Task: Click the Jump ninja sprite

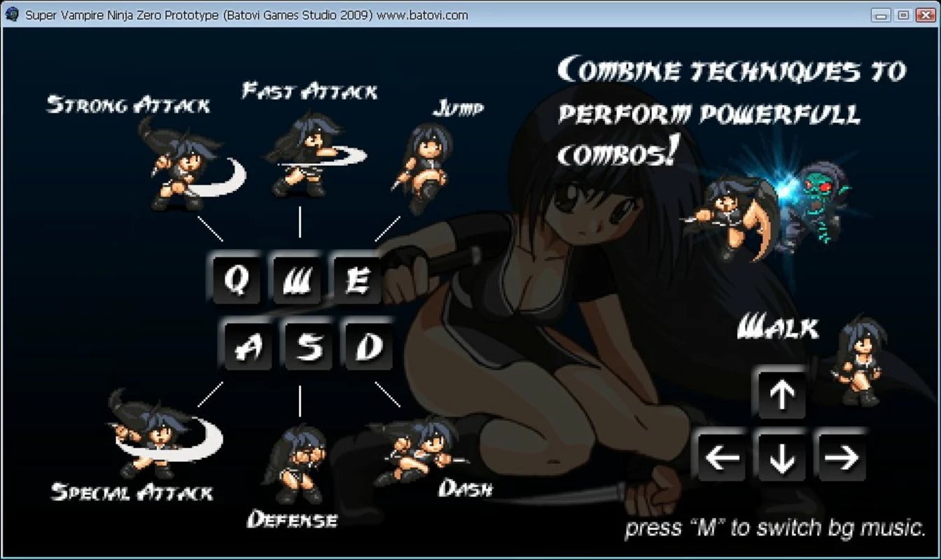Action: click(x=423, y=168)
